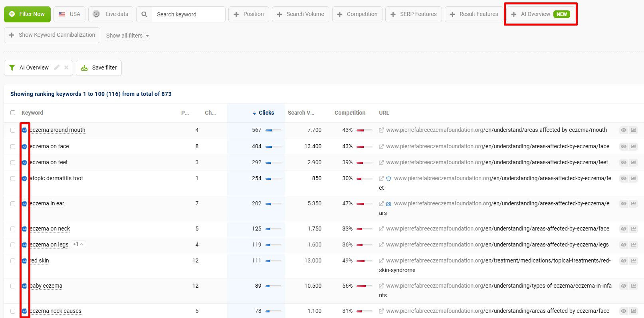Click the AI Overview icon beside 'atopic dermatitis foot'
The width and height of the screenshot is (644, 318).
tap(24, 179)
